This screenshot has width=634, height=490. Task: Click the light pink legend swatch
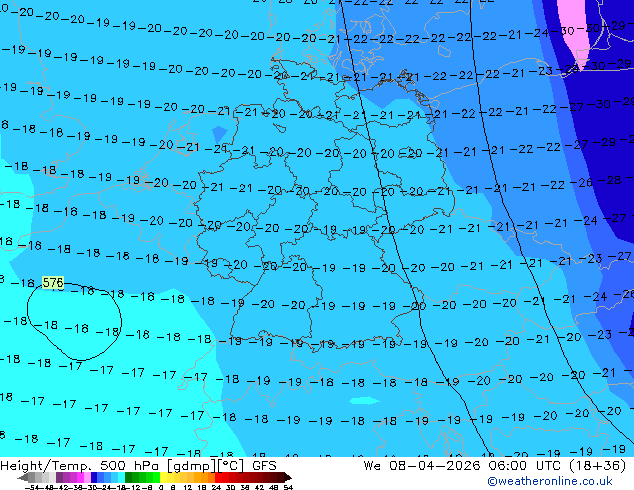[x=87, y=478]
